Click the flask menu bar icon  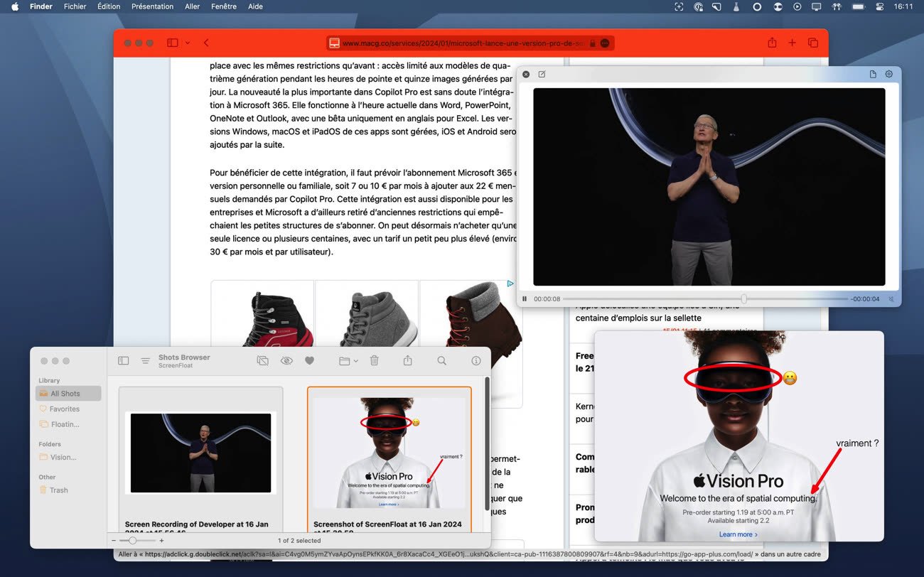(x=737, y=6)
